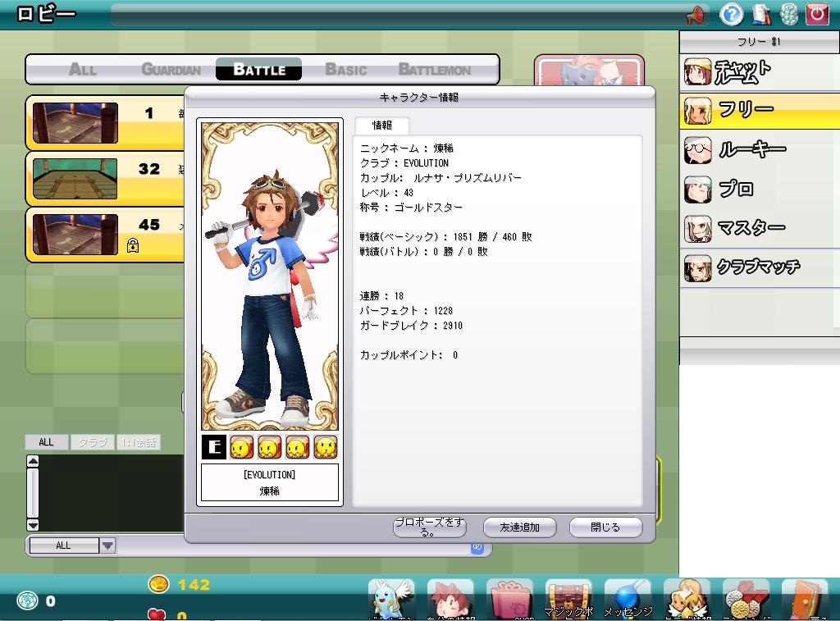840x621 pixels.
Task: Switch to the BATTLE room filter tab
Action: 259,70
